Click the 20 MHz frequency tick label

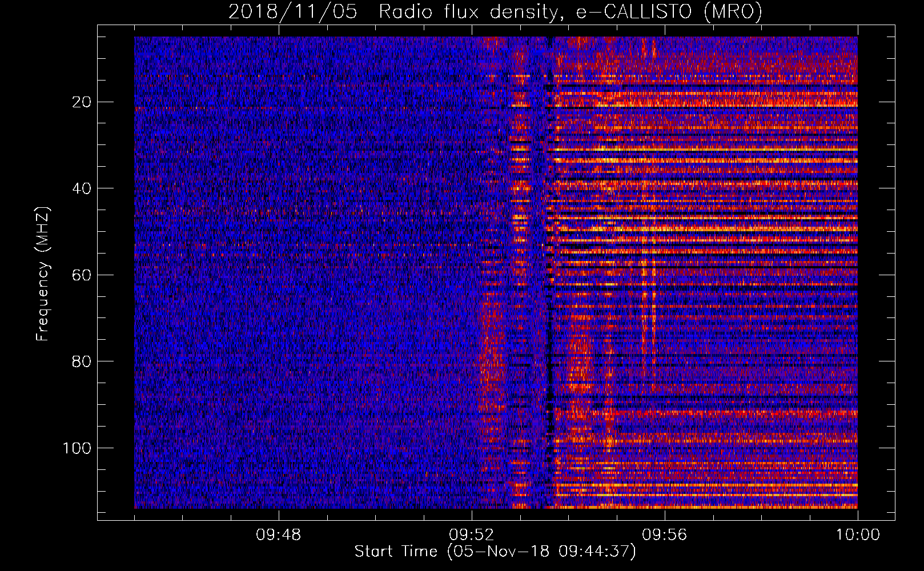82,102
